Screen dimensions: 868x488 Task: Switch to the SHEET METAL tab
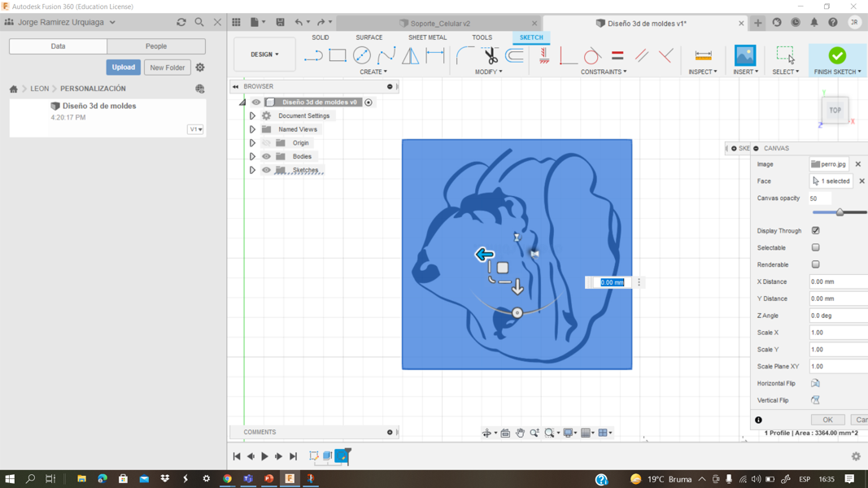point(427,37)
